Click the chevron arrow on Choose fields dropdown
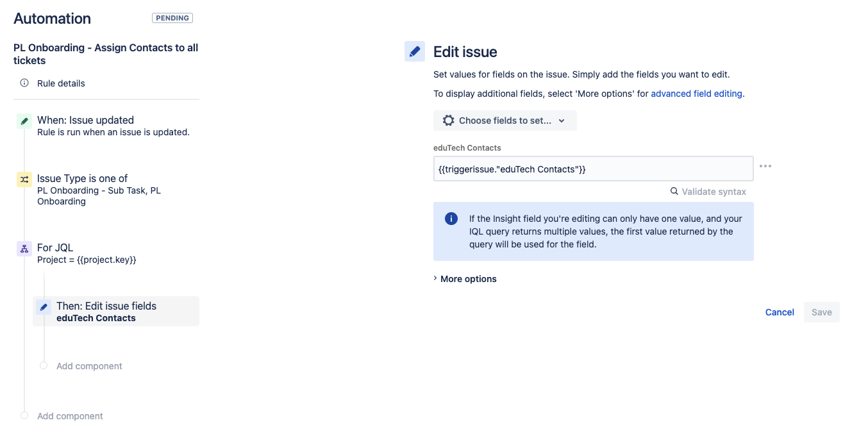Viewport: 868px width, 434px height. [562, 121]
